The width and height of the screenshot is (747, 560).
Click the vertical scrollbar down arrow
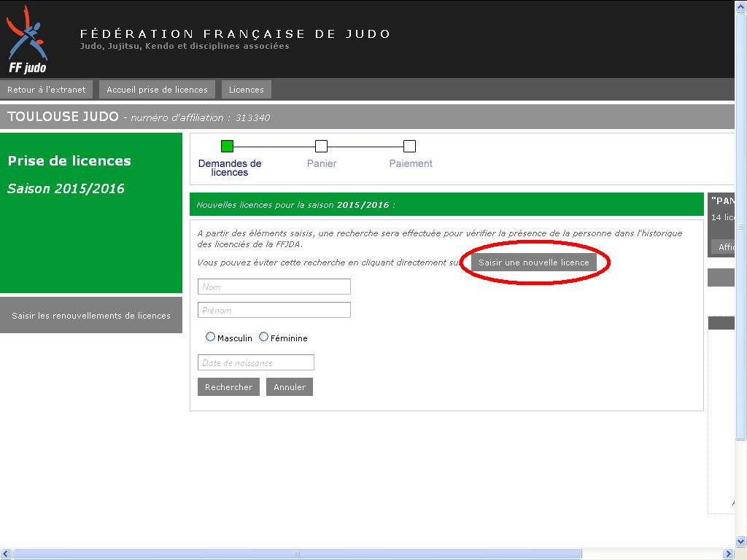(741, 542)
